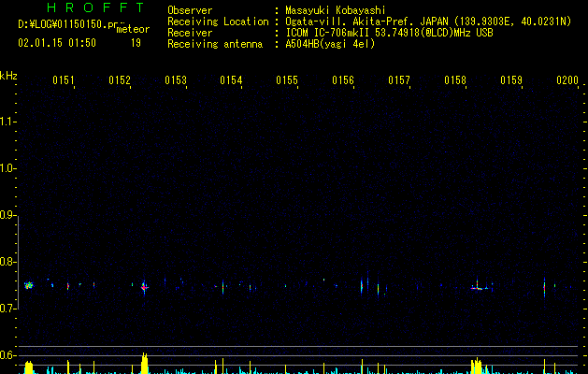Screen dimensions: 588x374
Task: Click the 0159 time marker
Action: coord(511,80)
